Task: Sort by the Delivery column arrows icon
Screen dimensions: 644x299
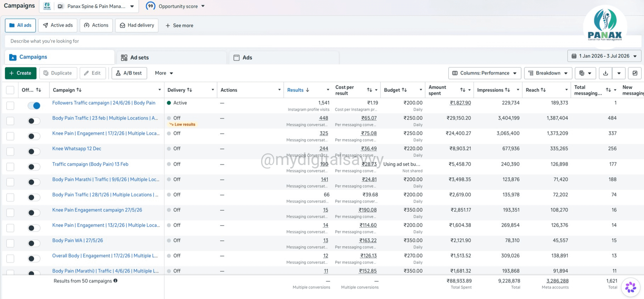Action: tap(190, 90)
